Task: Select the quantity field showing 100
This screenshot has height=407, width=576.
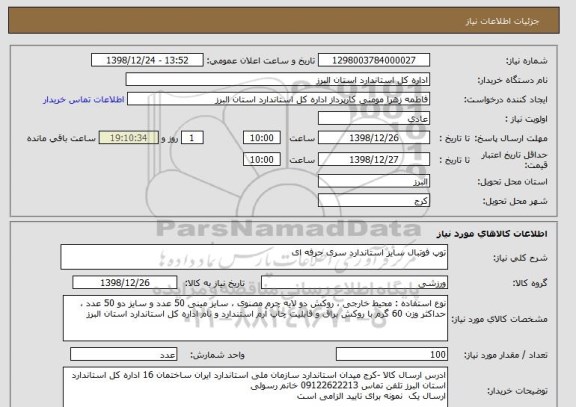Action: coord(392,354)
